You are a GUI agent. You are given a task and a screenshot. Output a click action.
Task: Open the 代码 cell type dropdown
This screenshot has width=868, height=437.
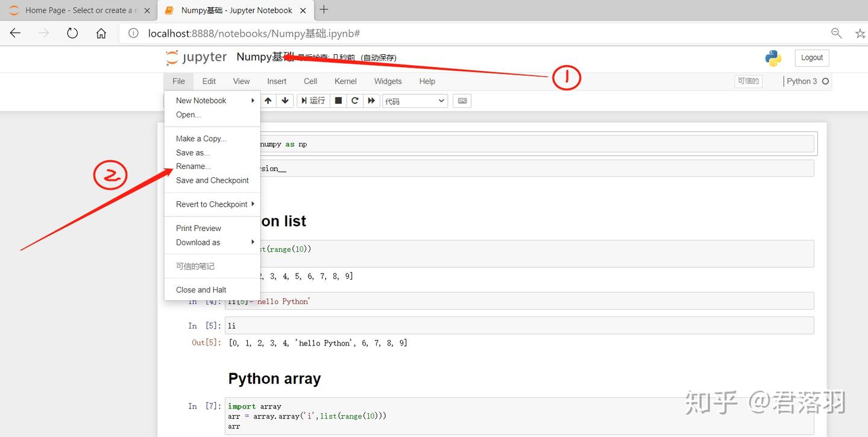tap(415, 101)
